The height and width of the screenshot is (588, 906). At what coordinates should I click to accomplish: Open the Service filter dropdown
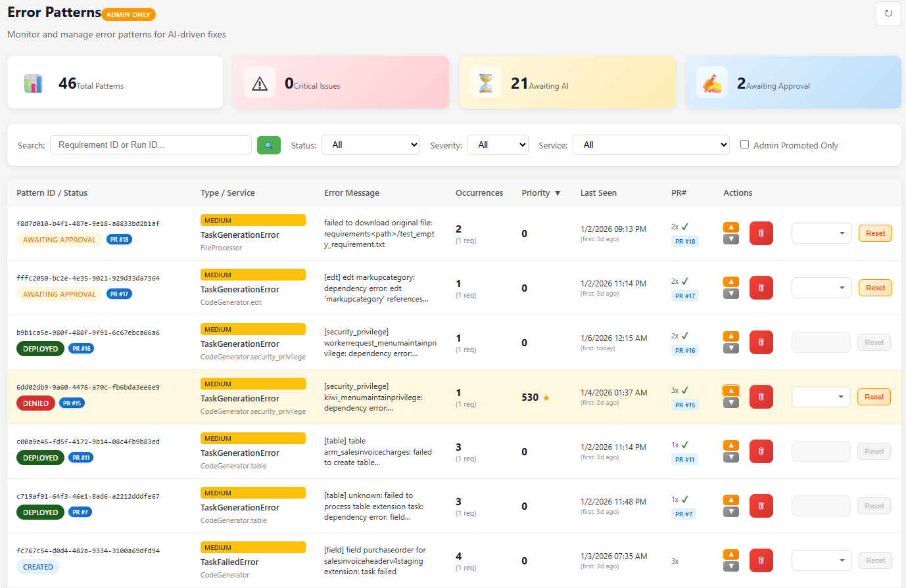click(x=652, y=145)
